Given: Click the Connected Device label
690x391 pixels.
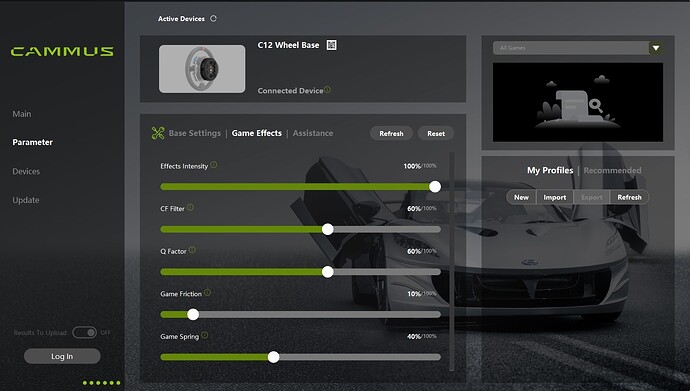Looking at the screenshot, I should pos(290,91).
